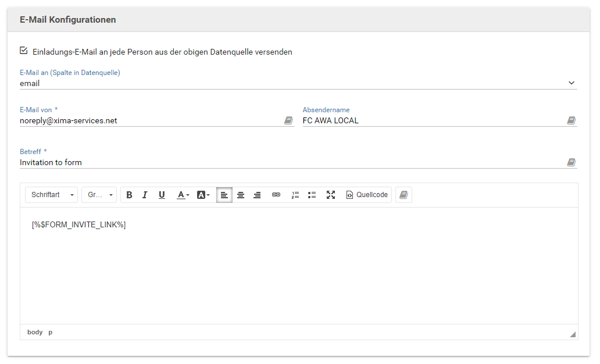Toggle bold formatting in the editor
The height and width of the screenshot is (364, 600).
coord(129,195)
